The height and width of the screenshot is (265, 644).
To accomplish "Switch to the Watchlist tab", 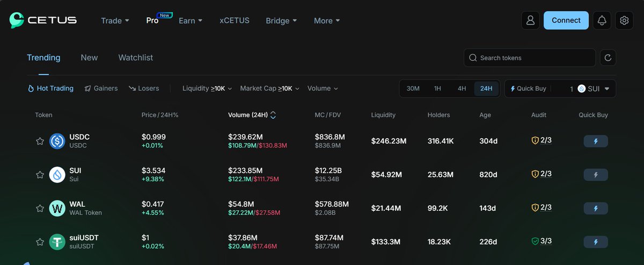I will (136, 58).
